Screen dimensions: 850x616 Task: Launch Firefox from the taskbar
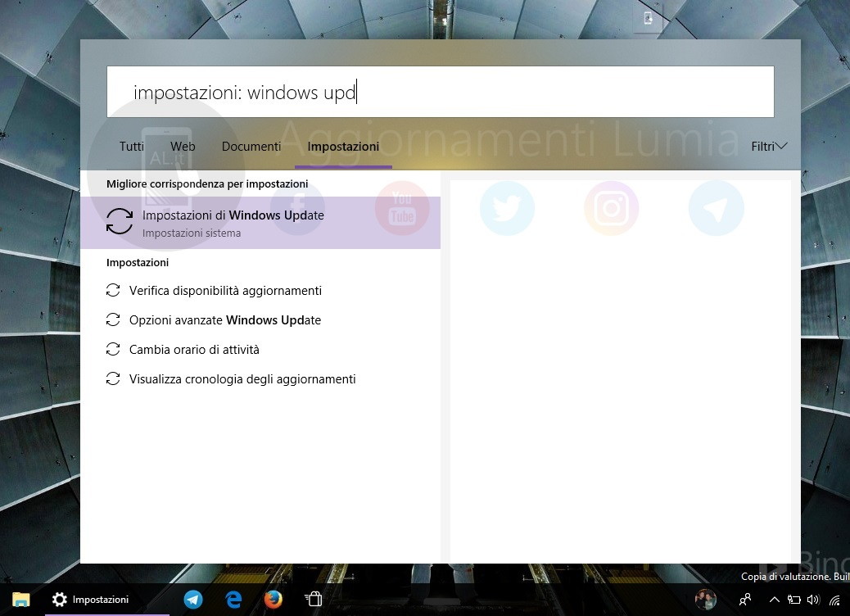(274, 599)
